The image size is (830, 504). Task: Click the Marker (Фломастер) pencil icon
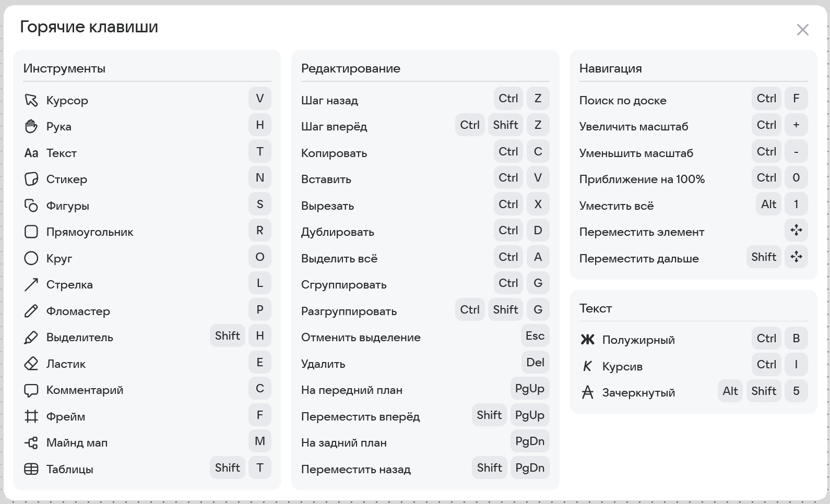31,311
